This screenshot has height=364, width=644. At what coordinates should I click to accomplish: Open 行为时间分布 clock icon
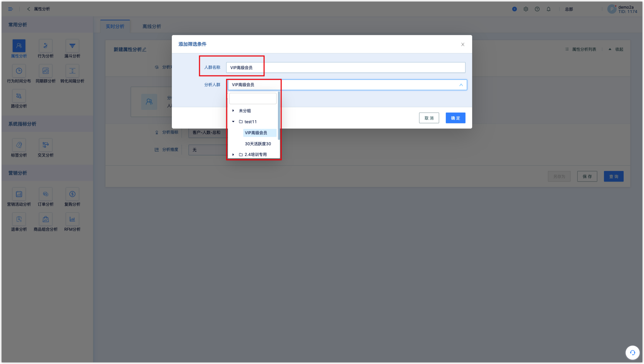coord(19,71)
